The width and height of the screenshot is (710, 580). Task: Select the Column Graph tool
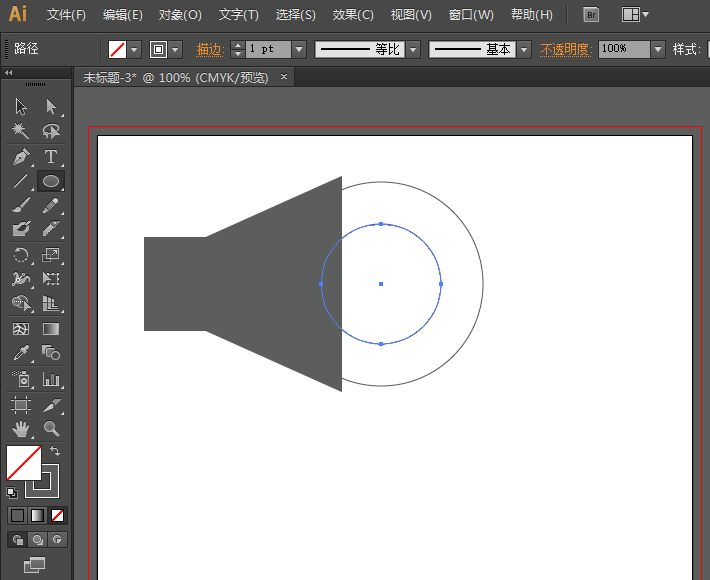(x=51, y=379)
